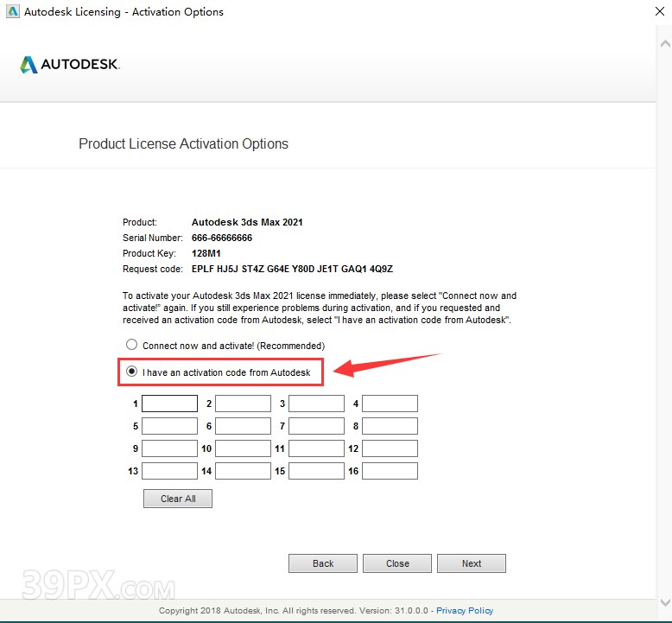This screenshot has width=672, height=623.
Task: Click the Clear All button
Action: click(178, 499)
